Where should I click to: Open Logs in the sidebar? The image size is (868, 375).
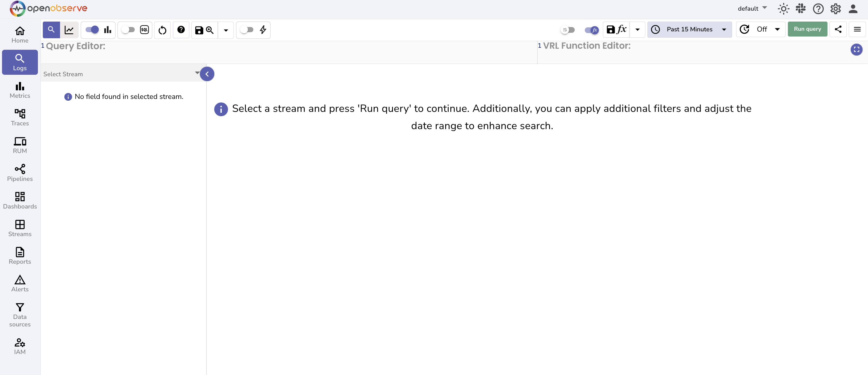(x=20, y=62)
